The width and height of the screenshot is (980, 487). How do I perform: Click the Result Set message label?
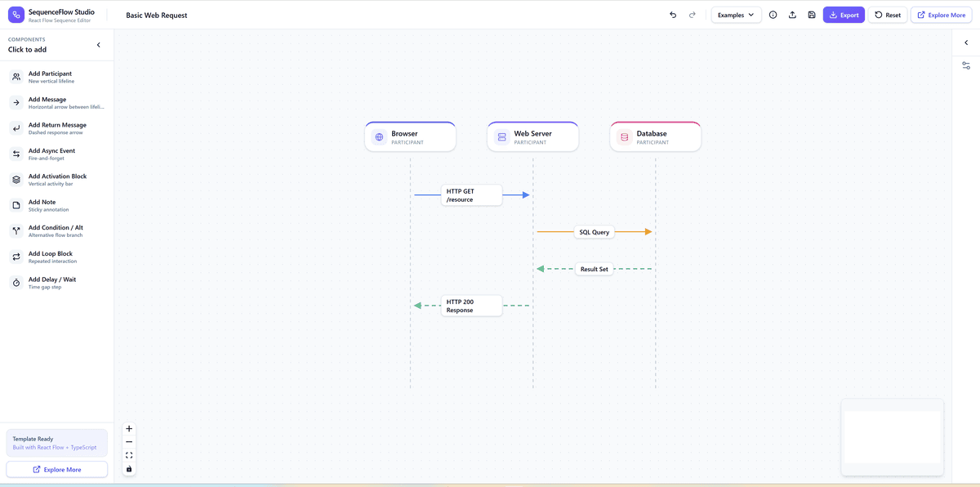(x=595, y=269)
